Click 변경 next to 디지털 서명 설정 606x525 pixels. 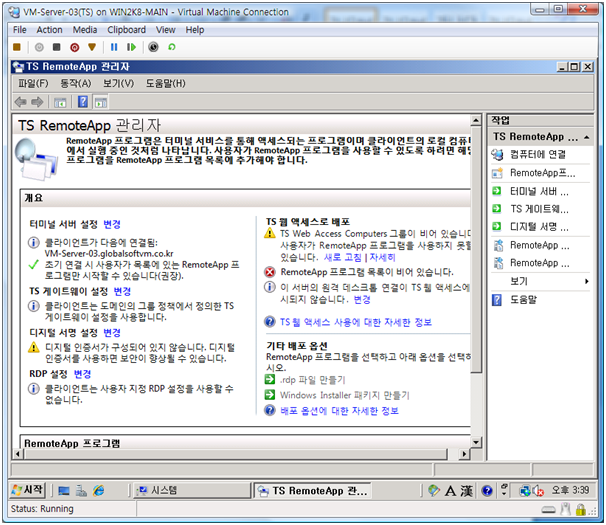[112, 332]
